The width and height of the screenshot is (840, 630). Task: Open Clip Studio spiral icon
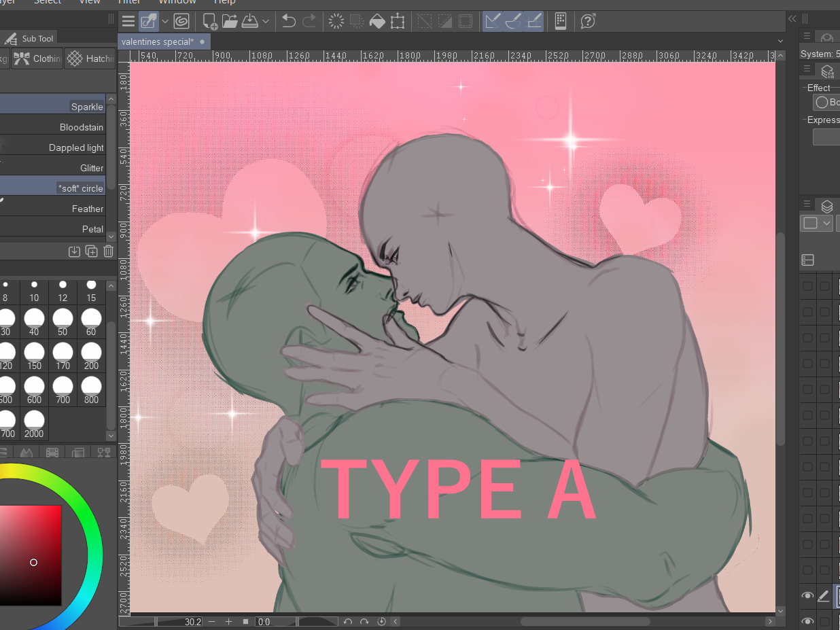181,22
